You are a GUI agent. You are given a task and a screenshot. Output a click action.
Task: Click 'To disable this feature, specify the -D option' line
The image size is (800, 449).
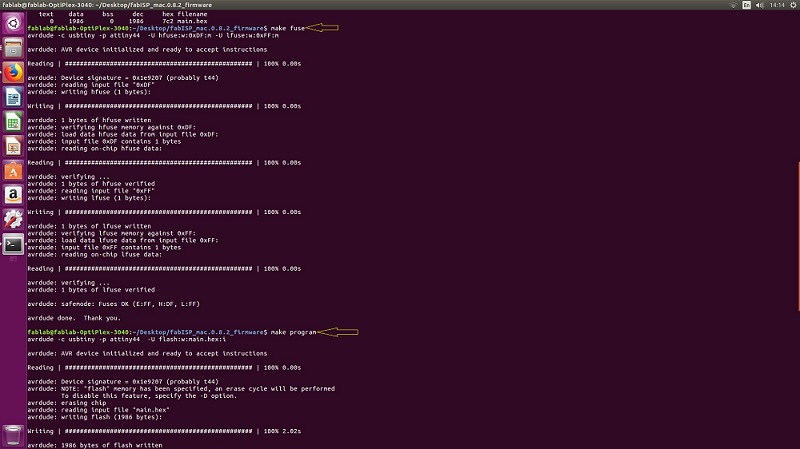149,396
